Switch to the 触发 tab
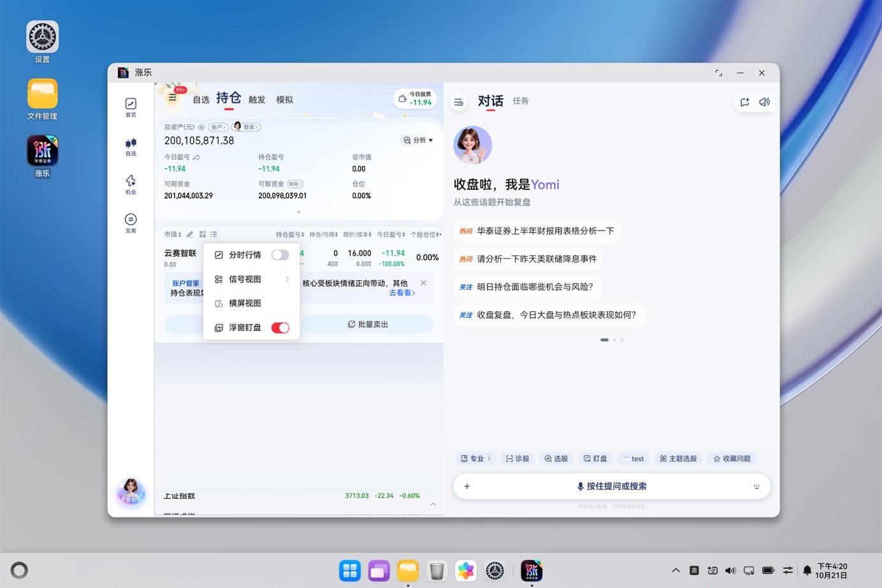The width and height of the screenshot is (882, 588). click(257, 99)
